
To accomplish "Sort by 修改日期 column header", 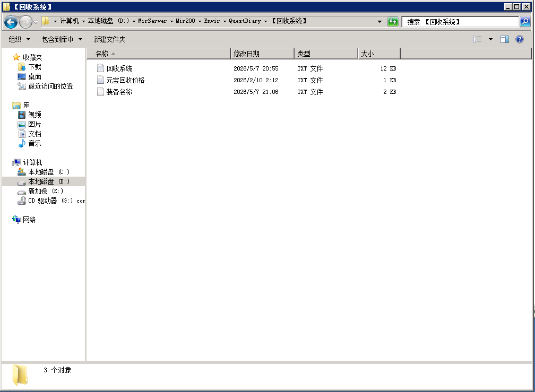I will click(x=262, y=54).
